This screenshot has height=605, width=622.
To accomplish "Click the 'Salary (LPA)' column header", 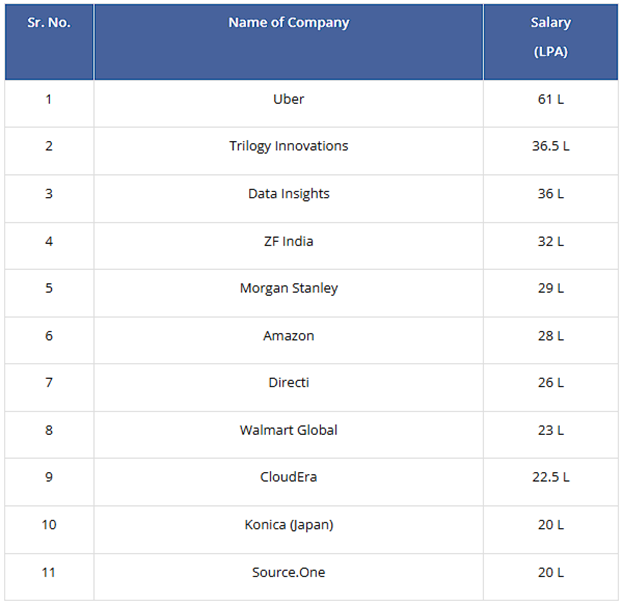I will (x=550, y=37).
